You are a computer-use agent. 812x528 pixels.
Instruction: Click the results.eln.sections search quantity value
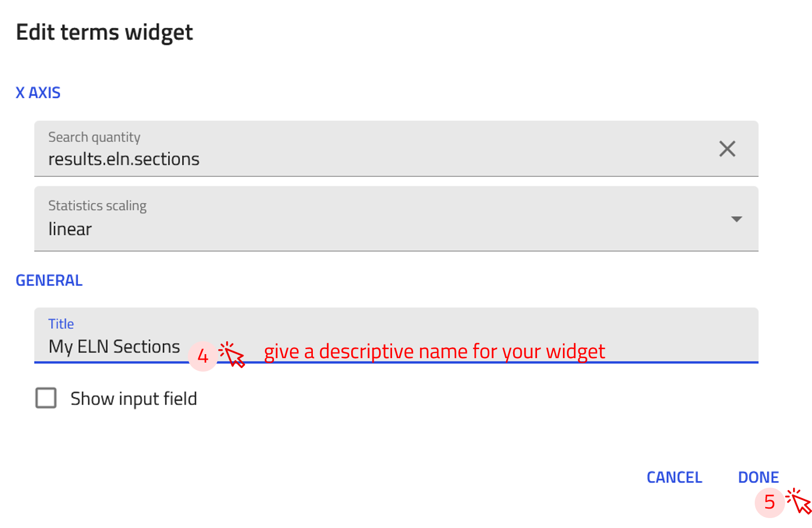(124, 159)
